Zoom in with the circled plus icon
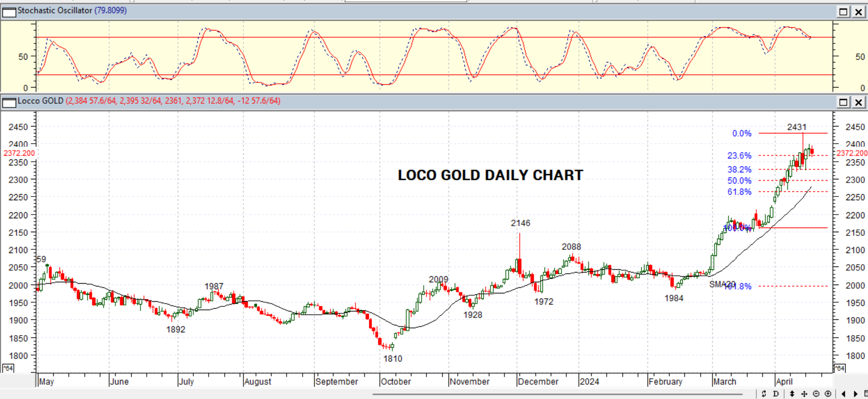The image size is (868, 399). (x=828, y=394)
